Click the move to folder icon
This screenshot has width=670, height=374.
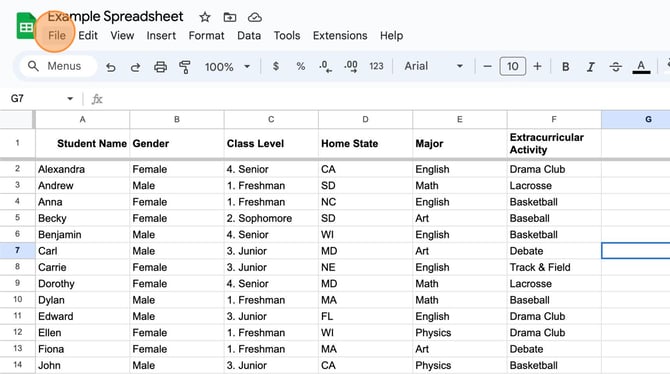click(x=230, y=17)
